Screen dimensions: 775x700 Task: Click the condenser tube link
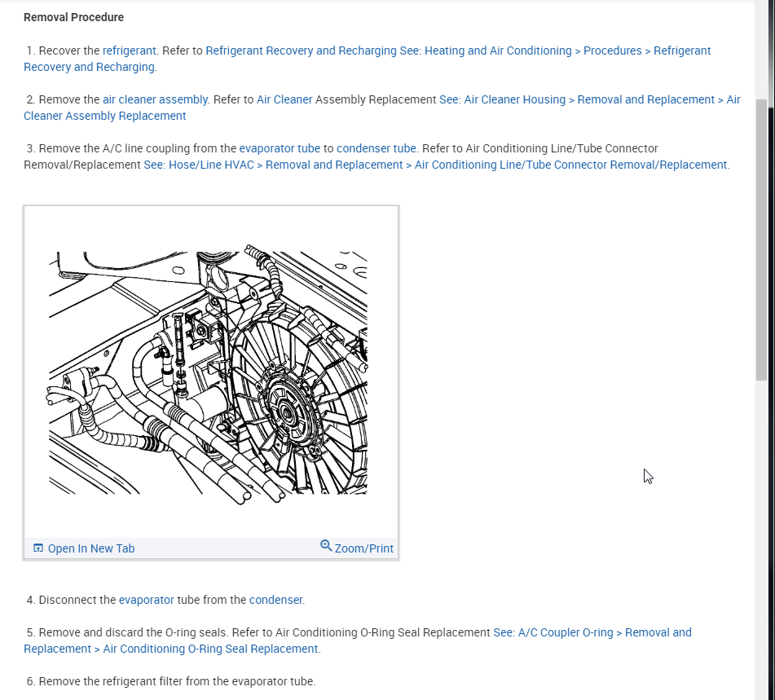click(376, 149)
